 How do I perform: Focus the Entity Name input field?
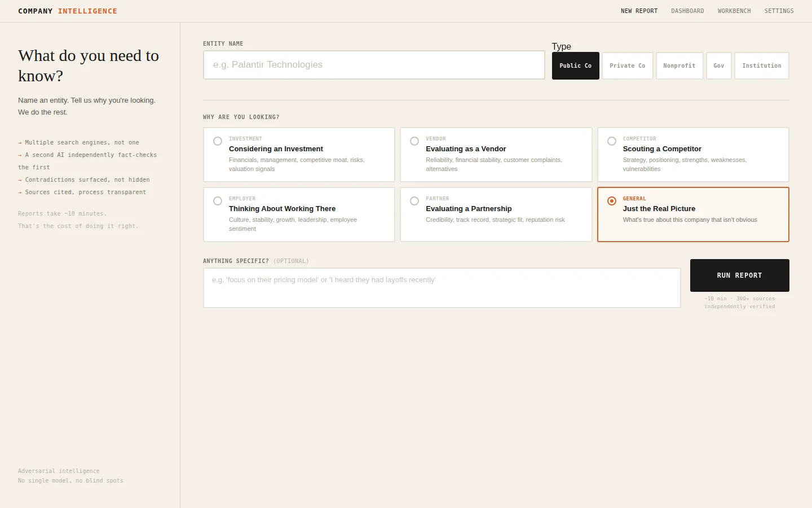(x=374, y=65)
